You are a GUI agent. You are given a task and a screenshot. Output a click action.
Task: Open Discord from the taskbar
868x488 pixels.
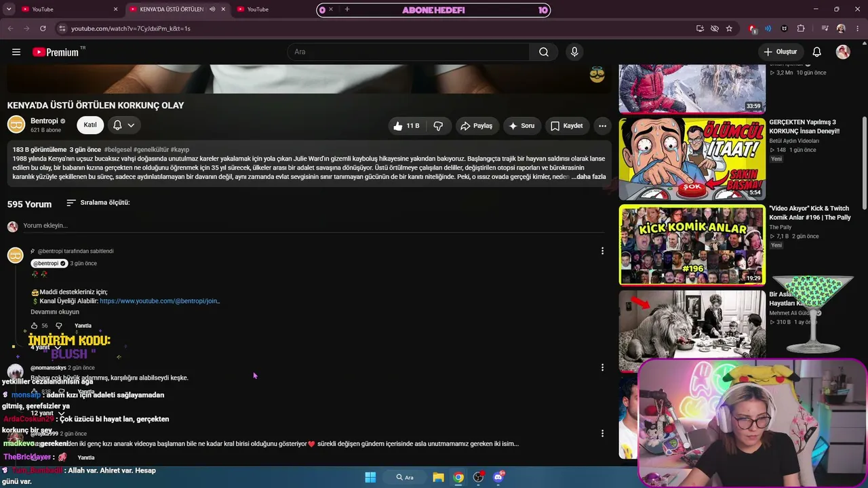coord(499,477)
